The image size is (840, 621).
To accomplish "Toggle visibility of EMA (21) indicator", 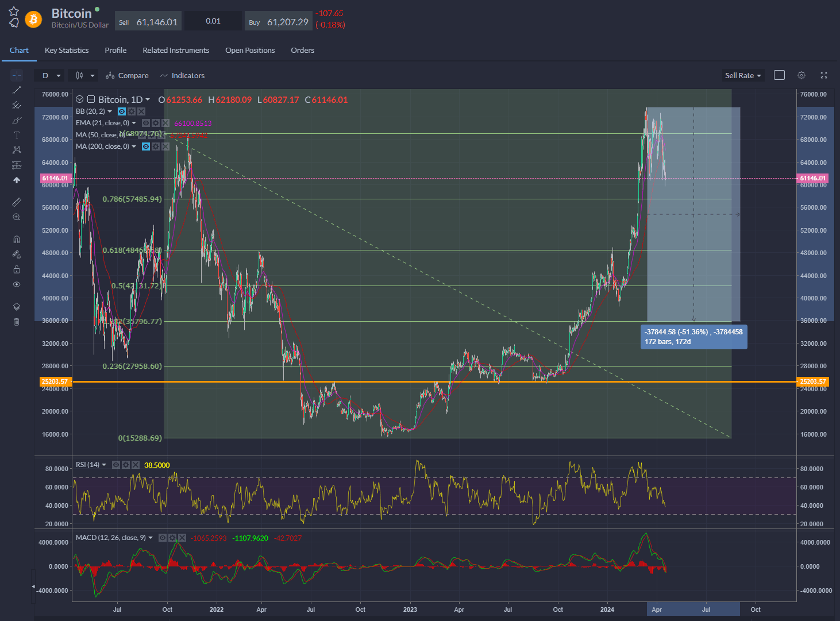I will coord(146,123).
